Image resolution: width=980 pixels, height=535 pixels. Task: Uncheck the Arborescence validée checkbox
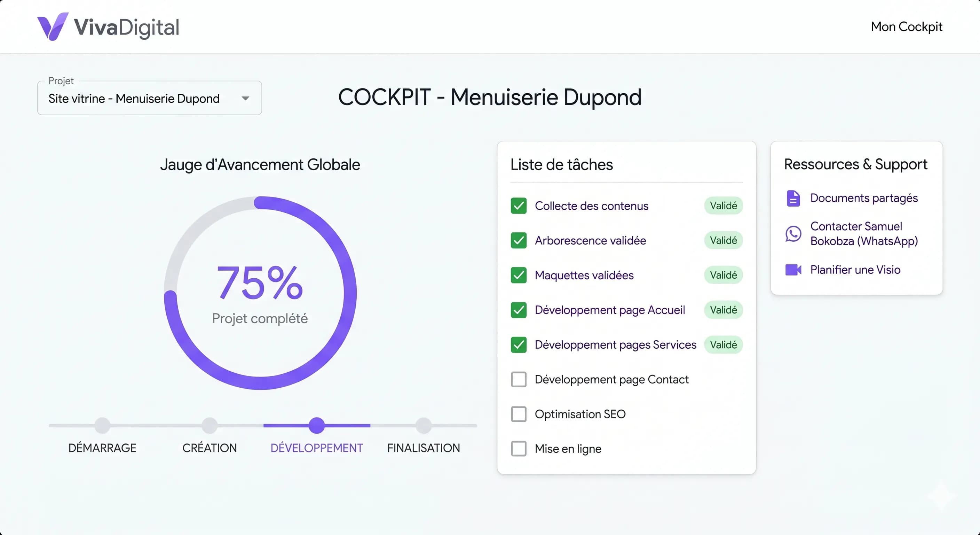point(519,240)
